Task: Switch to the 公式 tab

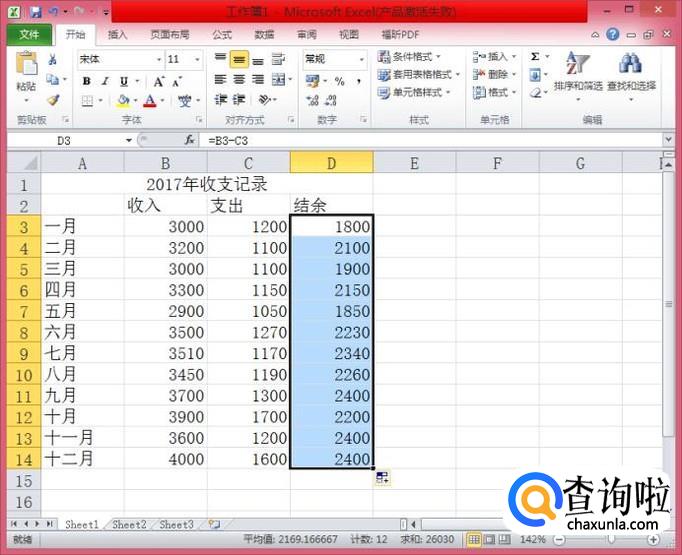Action: 222,34
